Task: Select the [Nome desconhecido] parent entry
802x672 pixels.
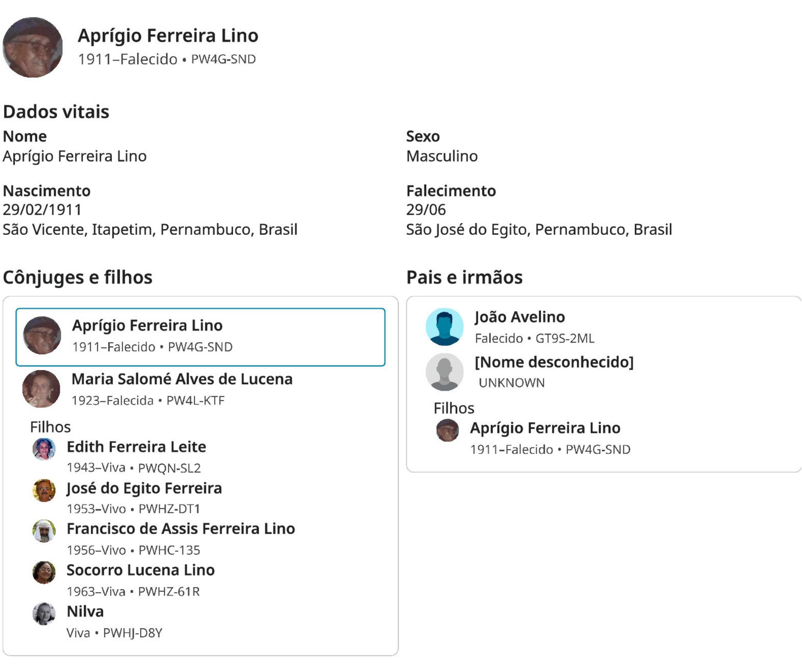Action: point(554,362)
